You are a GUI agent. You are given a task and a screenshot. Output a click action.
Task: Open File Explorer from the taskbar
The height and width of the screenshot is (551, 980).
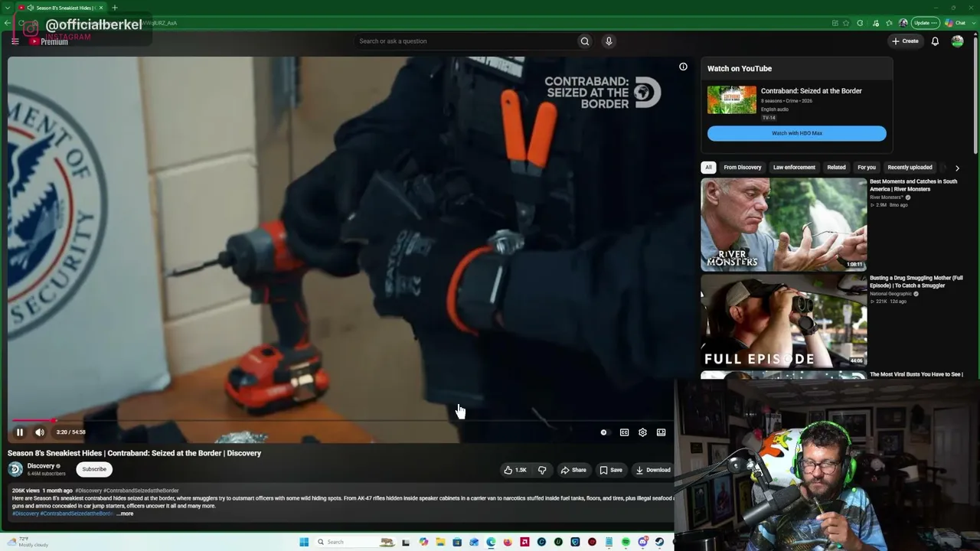pyautogui.click(x=440, y=542)
